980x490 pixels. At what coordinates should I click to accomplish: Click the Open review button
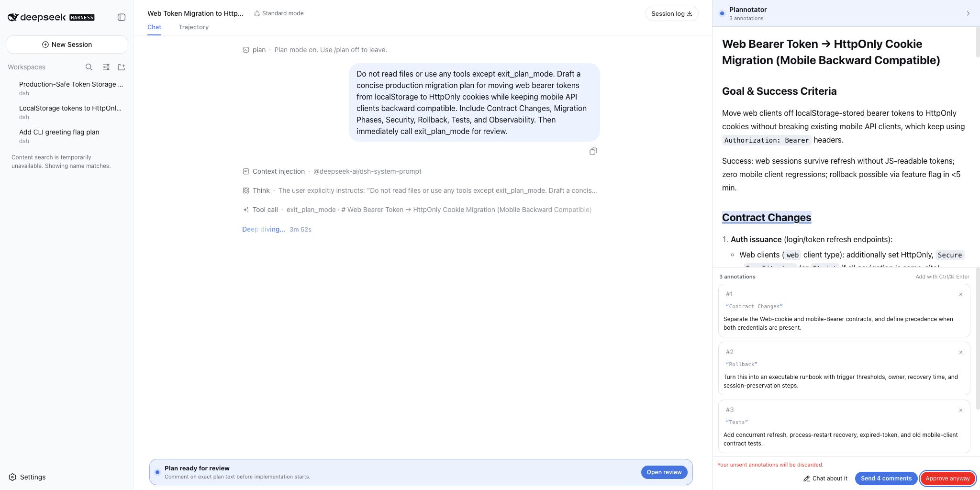pos(664,472)
